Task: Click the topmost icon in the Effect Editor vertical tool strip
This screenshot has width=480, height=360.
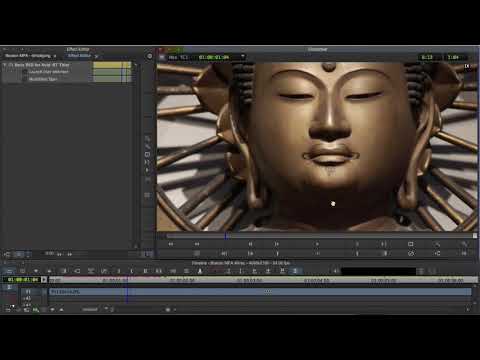Action: 147,138
